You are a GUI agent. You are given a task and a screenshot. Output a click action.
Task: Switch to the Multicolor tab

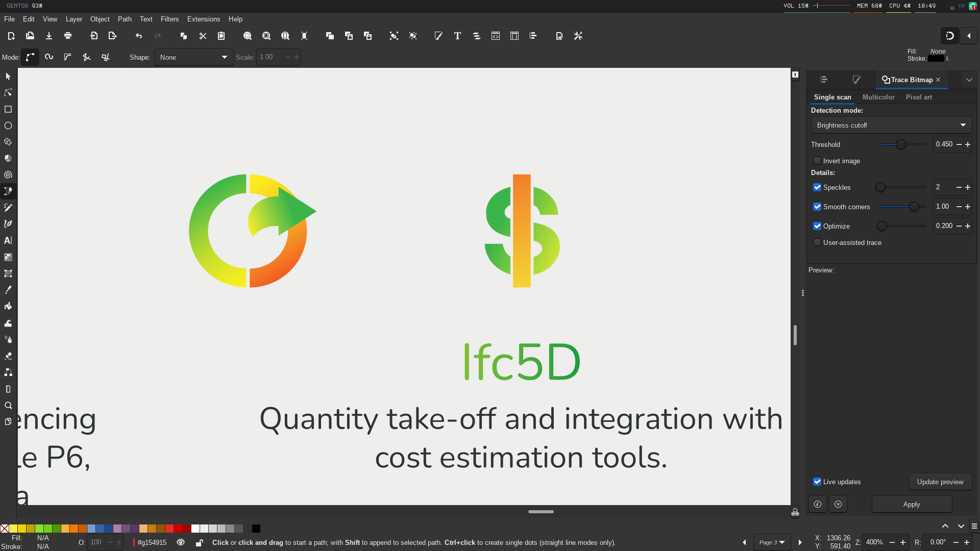point(878,97)
